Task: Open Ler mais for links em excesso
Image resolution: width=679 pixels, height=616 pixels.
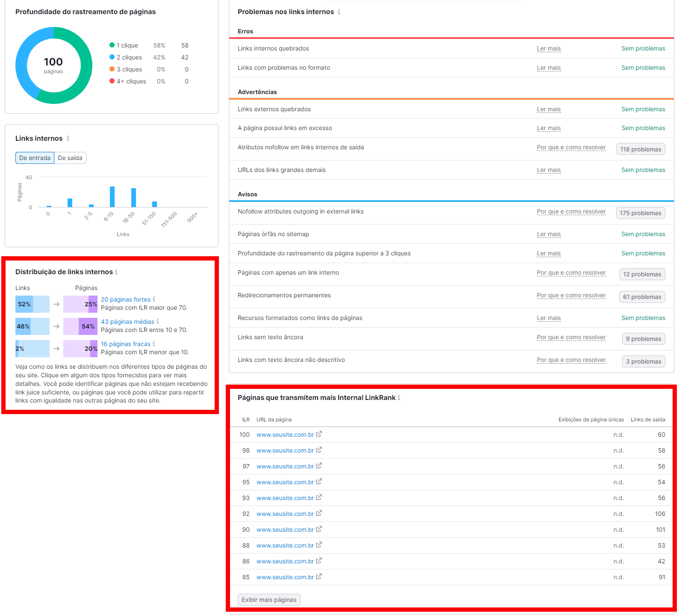Action: [x=549, y=128]
